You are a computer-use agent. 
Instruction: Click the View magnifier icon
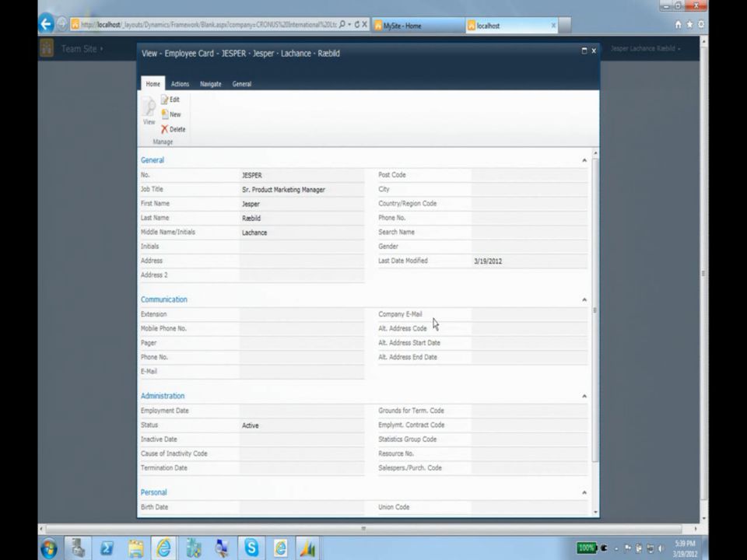point(149,107)
